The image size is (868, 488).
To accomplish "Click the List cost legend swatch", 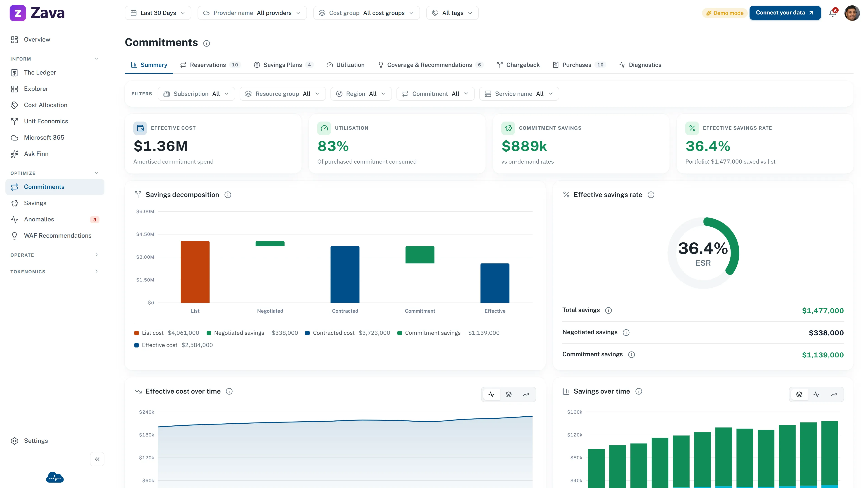I will (x=137, y=333).
